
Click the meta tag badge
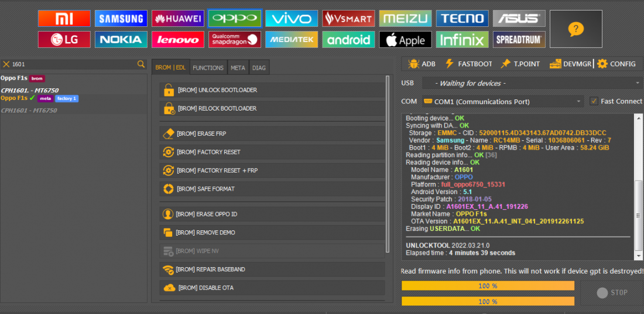point(46,98)
